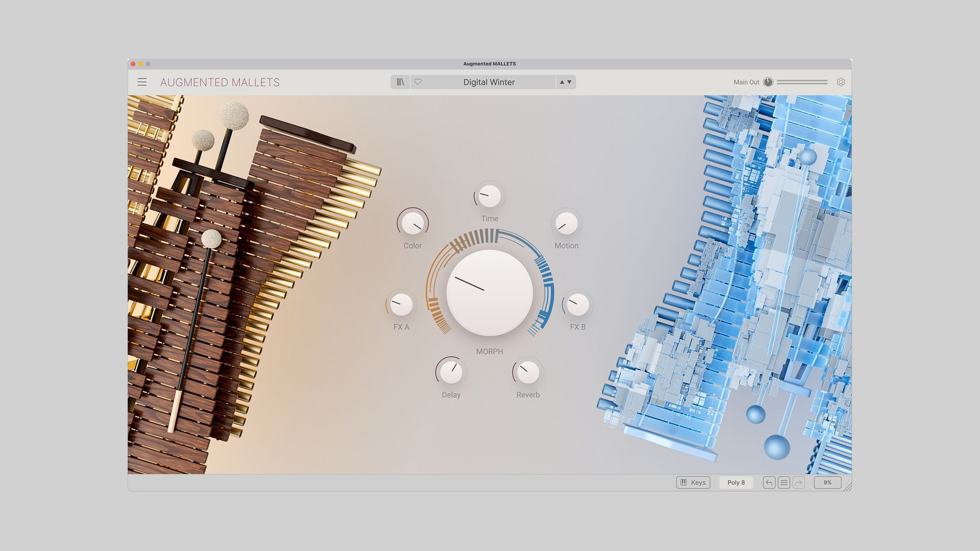This screenshot has height=551, width=980.
Task: Click the Color knob
Action: [x=413, y=223]
